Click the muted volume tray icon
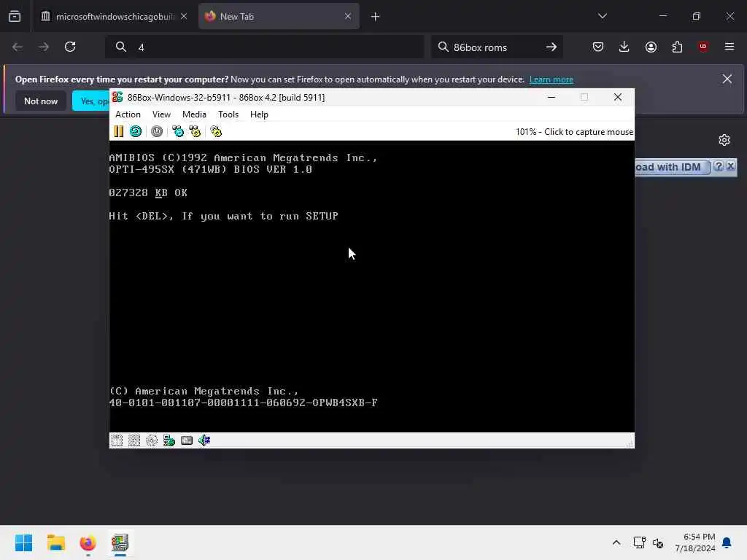This screenshot has height=560, width=747. (x=658, y=542)
